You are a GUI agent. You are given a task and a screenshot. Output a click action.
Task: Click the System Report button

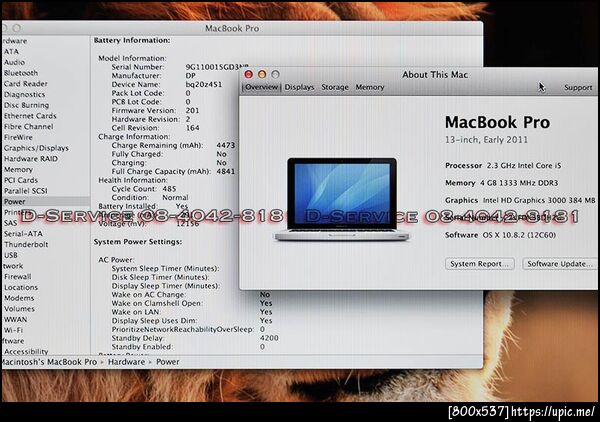(479, 264)
